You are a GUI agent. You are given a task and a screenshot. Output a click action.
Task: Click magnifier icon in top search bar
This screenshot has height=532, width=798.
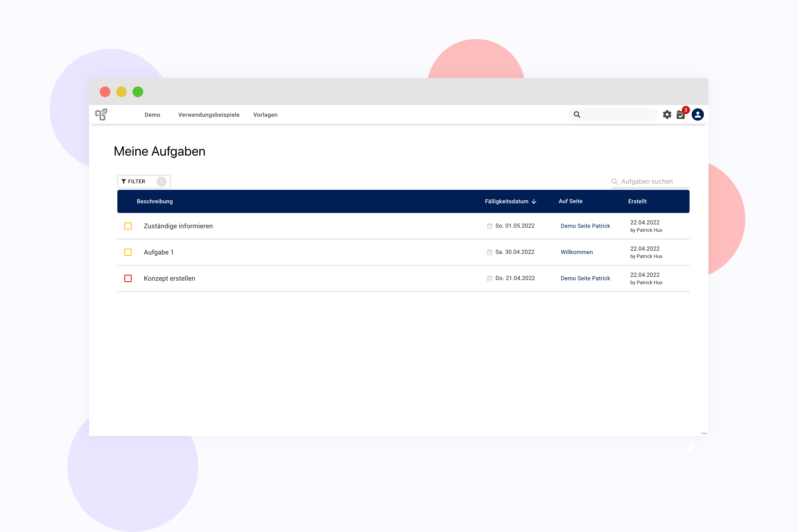(577, 115)
